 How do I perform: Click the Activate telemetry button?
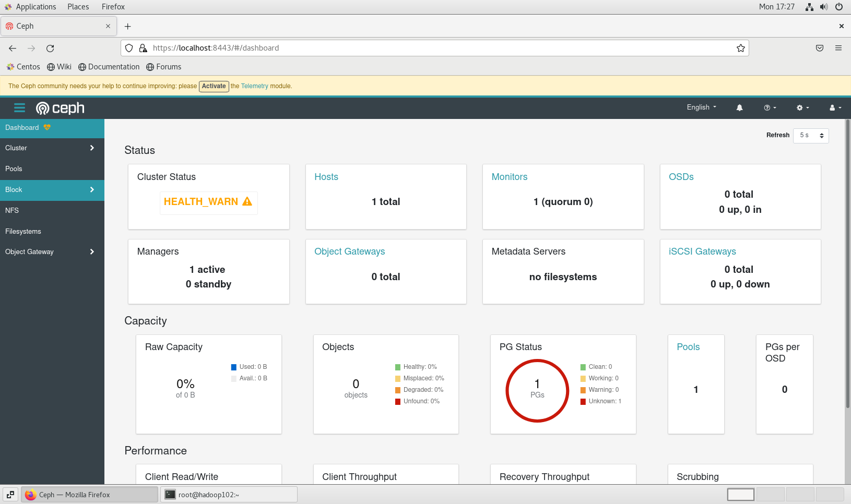[x=214, y=86]
